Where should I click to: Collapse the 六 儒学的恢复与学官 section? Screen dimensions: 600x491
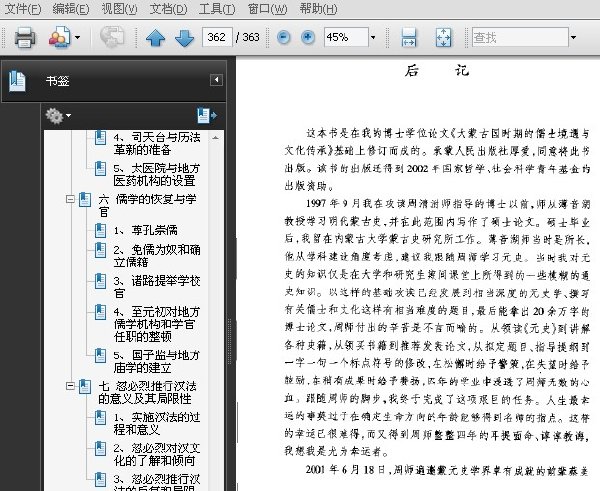70,199
